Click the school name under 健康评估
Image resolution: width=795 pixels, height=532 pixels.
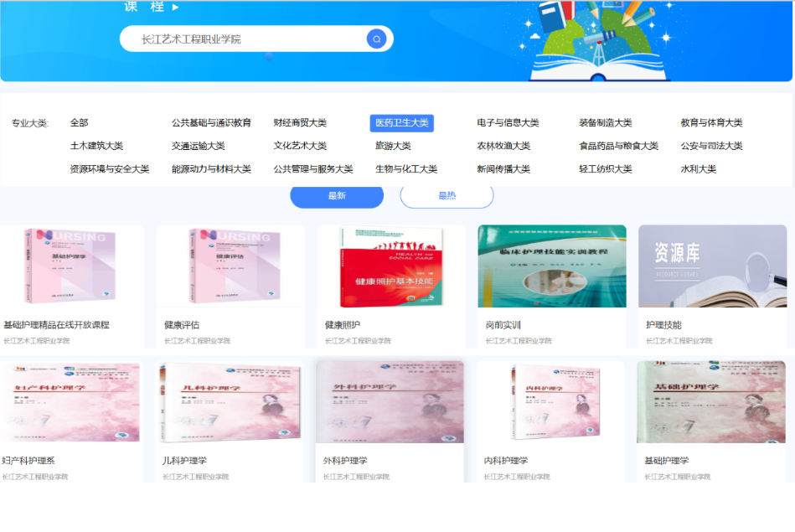click(x=197, y=341)
